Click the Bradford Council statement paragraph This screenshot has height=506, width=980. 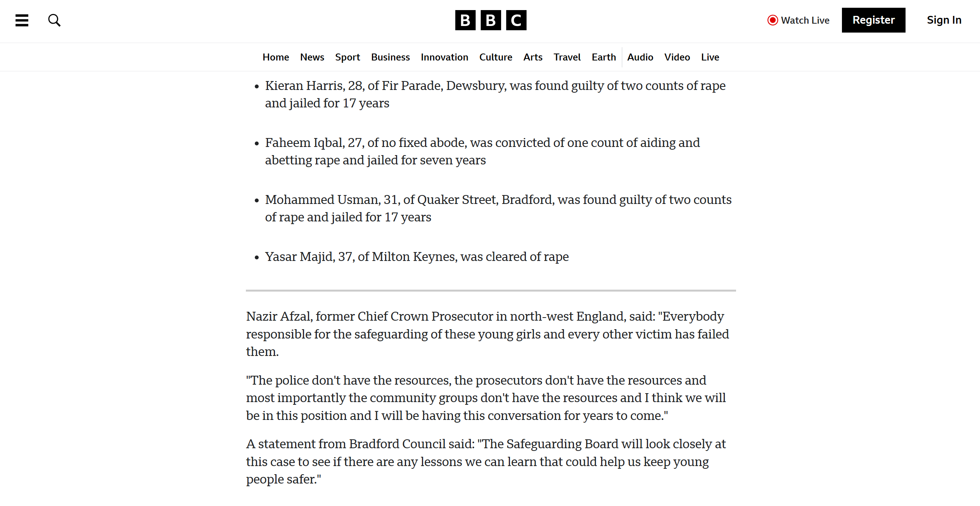(486, 461)
